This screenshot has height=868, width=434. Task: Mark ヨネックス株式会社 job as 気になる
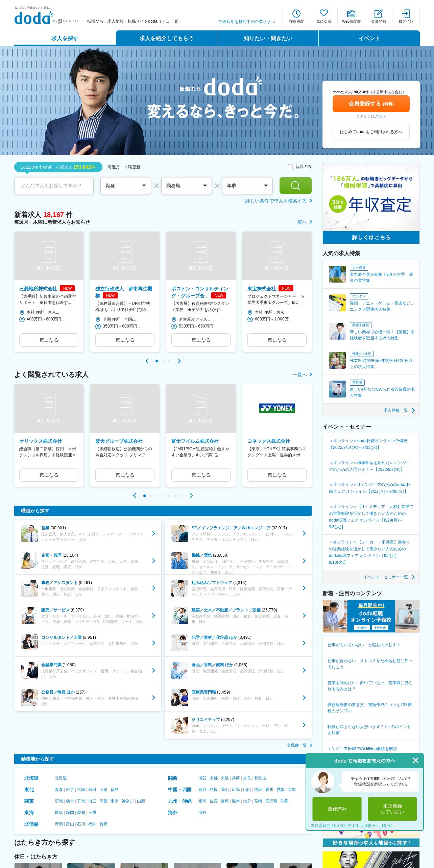277,475
